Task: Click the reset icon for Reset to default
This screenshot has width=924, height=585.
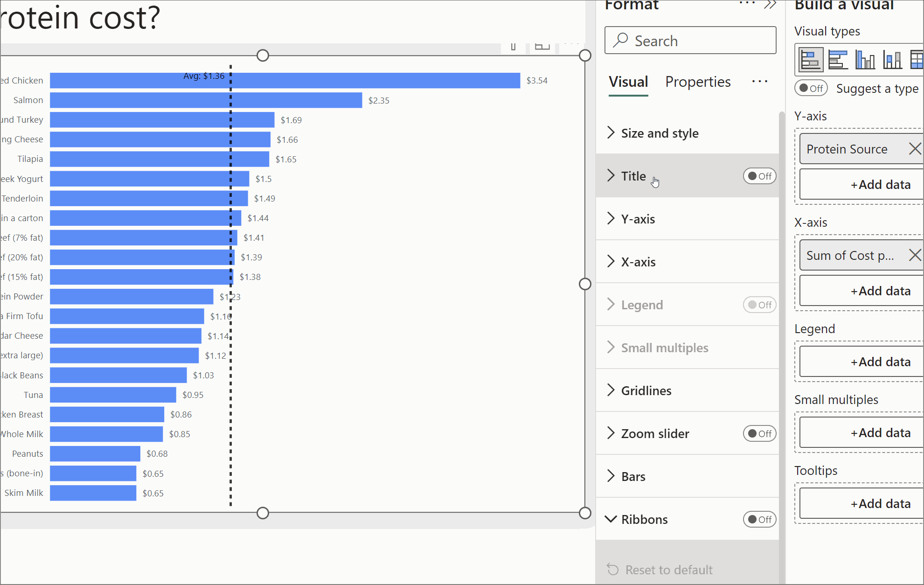Action: tap(612, 570)
